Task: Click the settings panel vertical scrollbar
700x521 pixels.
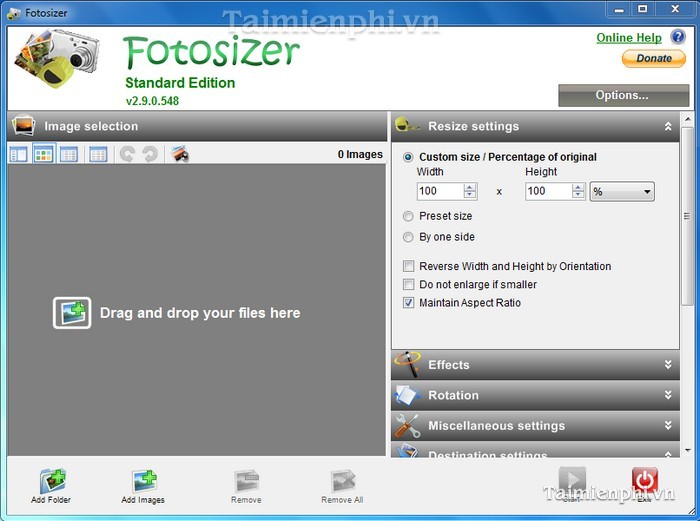Action: 687,217
